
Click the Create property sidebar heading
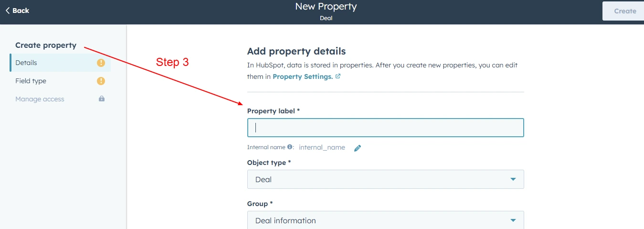(46, 45)
